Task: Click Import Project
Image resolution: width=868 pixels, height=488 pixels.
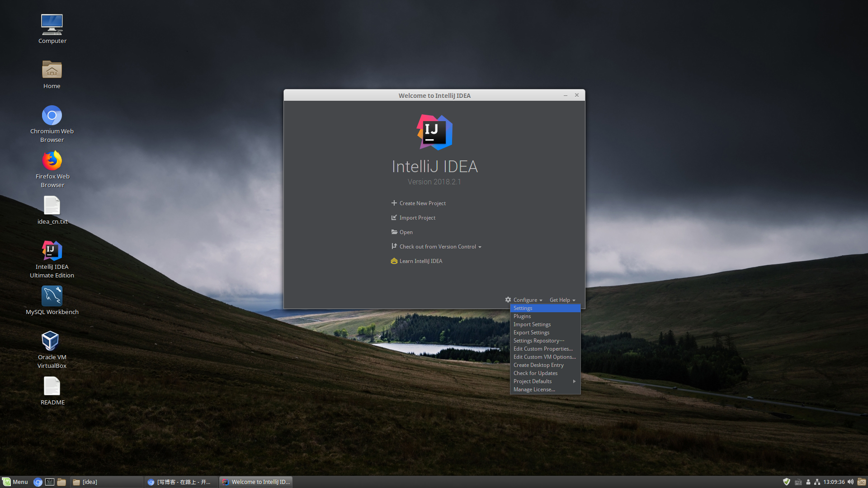Action: pyautogui.click(x=417, y=218)
